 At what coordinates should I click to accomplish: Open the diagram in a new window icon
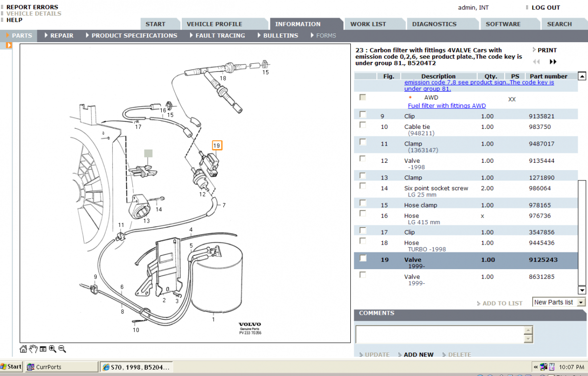click(x=43, y=349)
